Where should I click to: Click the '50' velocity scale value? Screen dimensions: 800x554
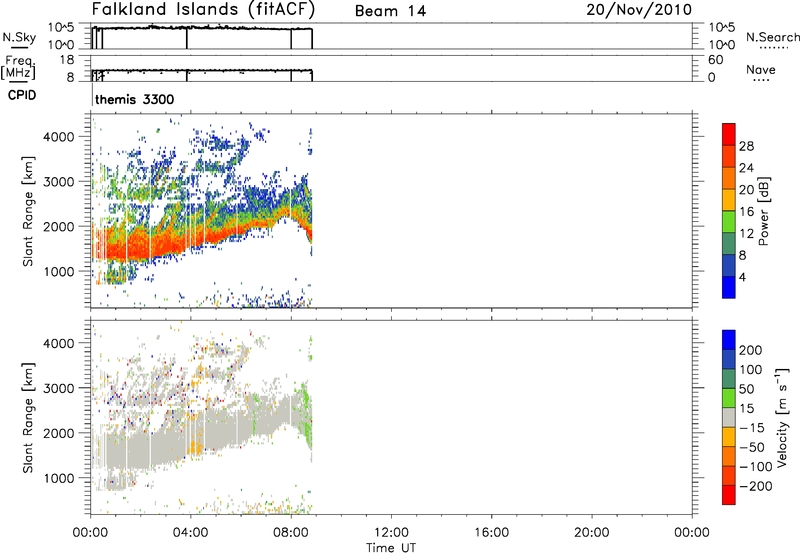tap(746, 389)
